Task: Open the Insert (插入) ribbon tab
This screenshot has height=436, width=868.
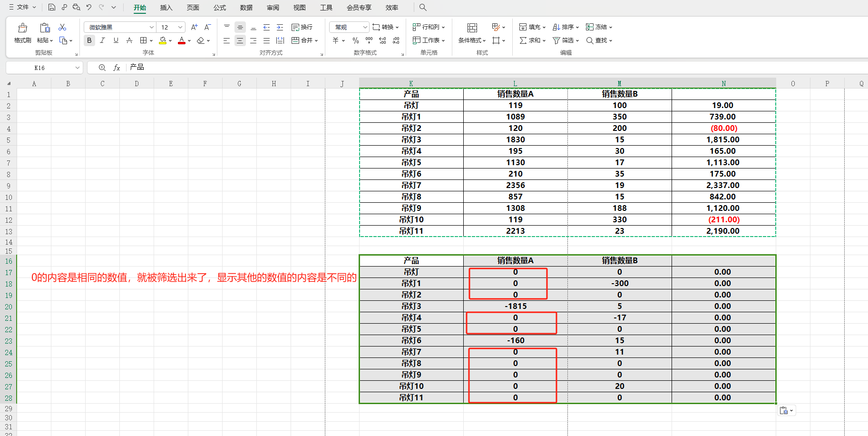Action: (166, 8)
